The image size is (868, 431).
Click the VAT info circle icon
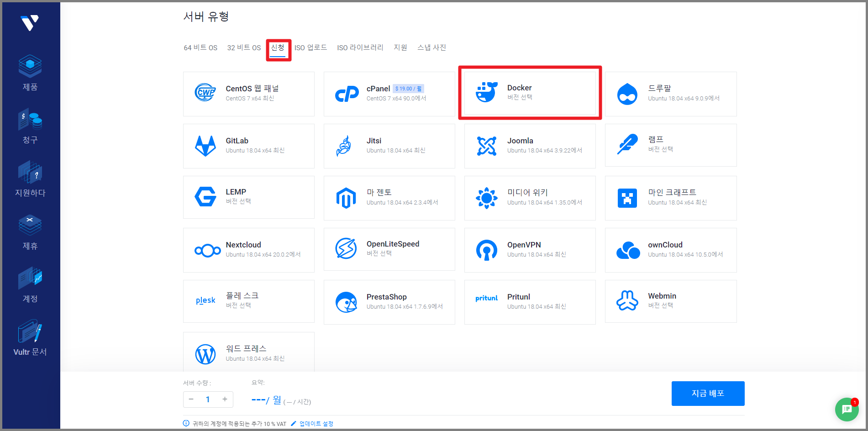click(186, 423)
